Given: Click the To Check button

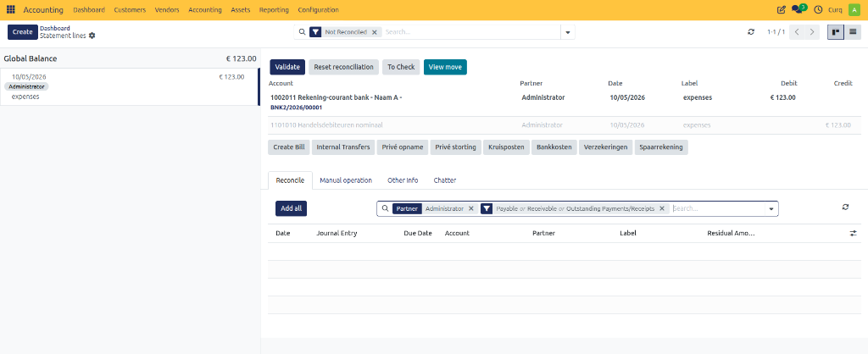Looking at the screenshot, I should 401,67.
